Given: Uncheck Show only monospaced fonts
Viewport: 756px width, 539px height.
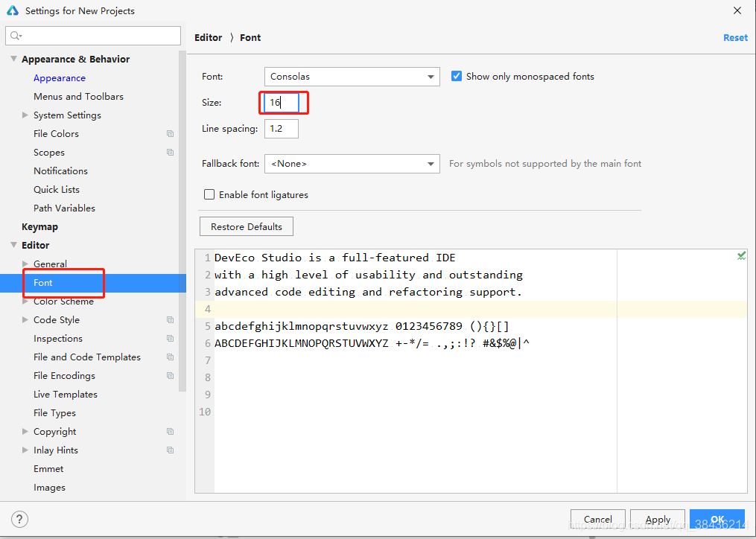Looking at the screenshot, I should 456,76.
